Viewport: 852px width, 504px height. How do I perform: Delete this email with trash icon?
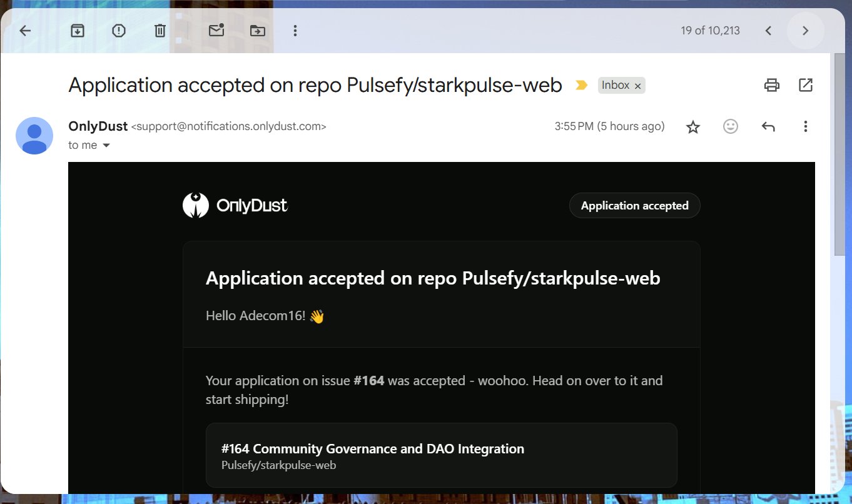(160, 31)
